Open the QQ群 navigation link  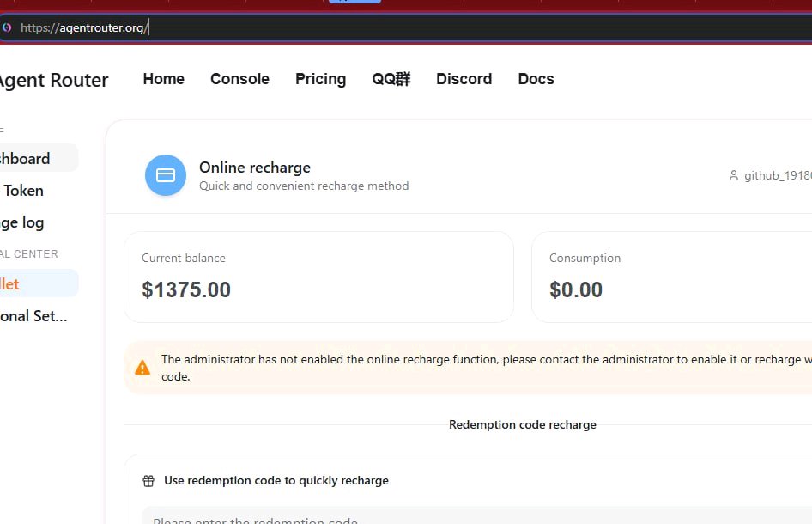click(391, 79)
